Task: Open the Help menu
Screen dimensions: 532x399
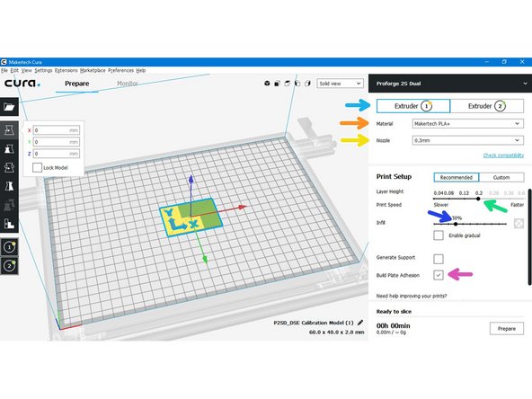Action: 141,70
